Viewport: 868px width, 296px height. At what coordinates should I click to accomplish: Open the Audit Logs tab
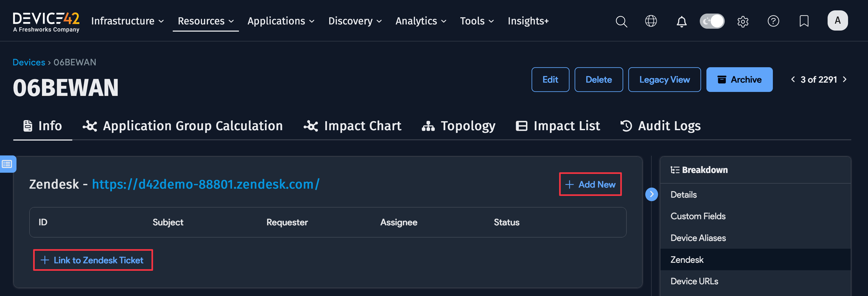[x=660, y=126]
